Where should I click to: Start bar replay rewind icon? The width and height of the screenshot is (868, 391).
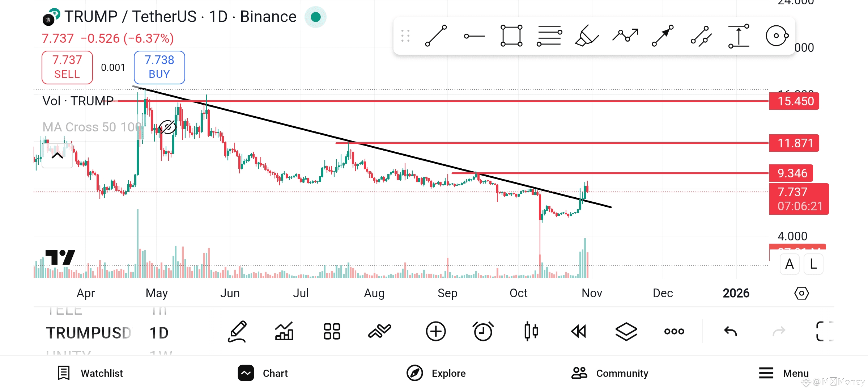(x=578, y=331)
